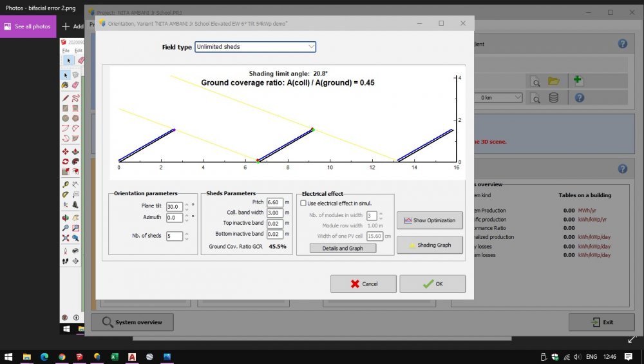The width and height of the screenshot is (644, 364).
Task: Open the yellow folder icon in project panel
Action: tap(554, 81)
